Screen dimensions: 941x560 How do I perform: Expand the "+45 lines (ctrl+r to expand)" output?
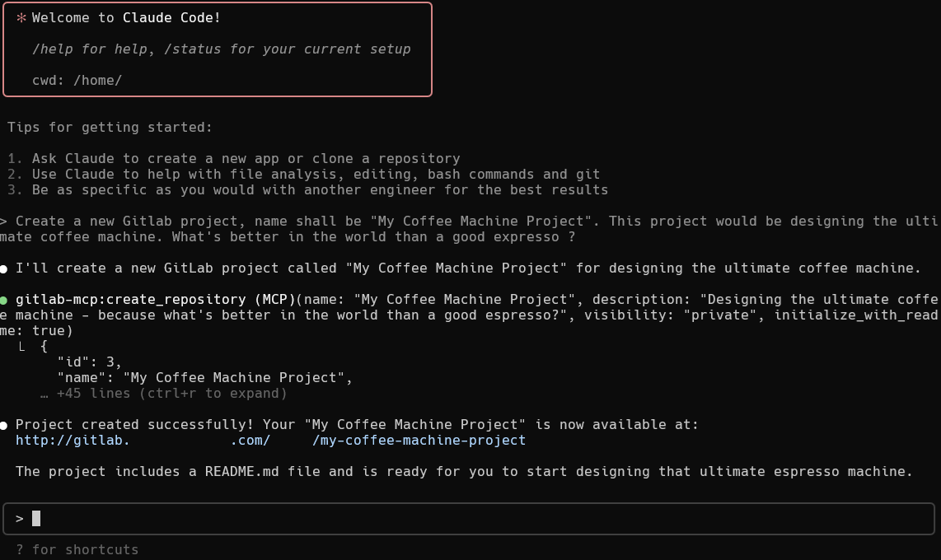click(164, 394)
